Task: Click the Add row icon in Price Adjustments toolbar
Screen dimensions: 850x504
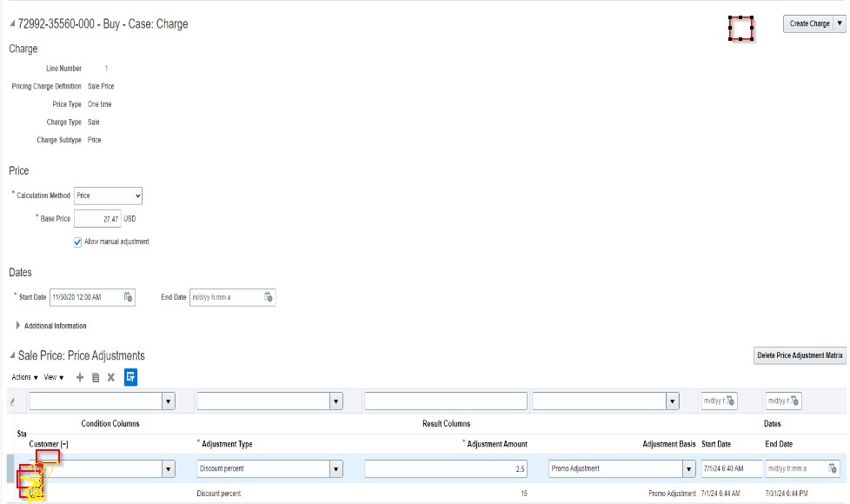Action: tap(80, 379)
